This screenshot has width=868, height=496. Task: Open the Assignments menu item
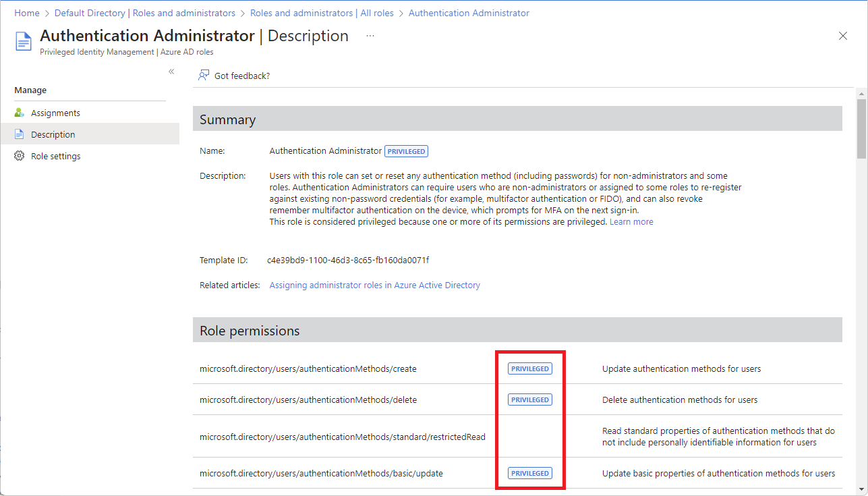[x=55, y=113]
